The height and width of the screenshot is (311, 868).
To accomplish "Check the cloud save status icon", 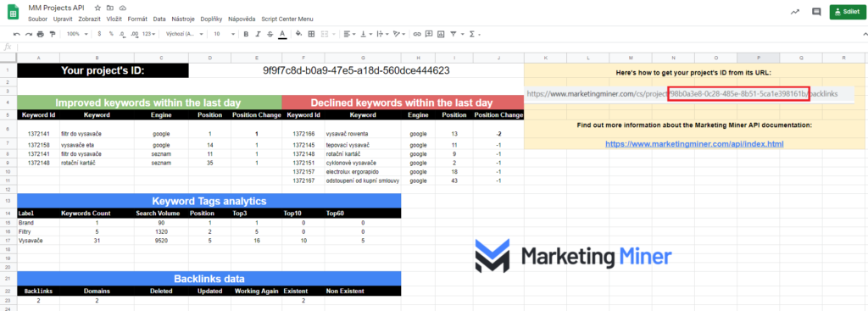I will pos(122,8).
